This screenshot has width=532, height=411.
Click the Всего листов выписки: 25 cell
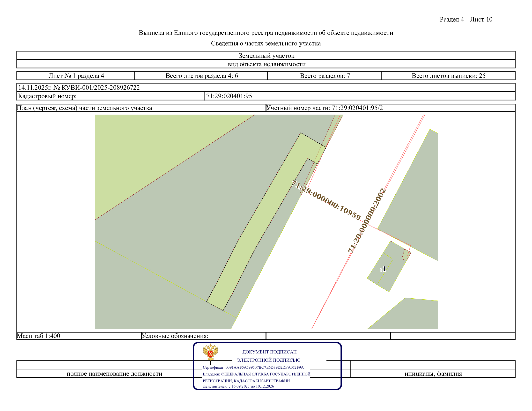coord(448,76)
